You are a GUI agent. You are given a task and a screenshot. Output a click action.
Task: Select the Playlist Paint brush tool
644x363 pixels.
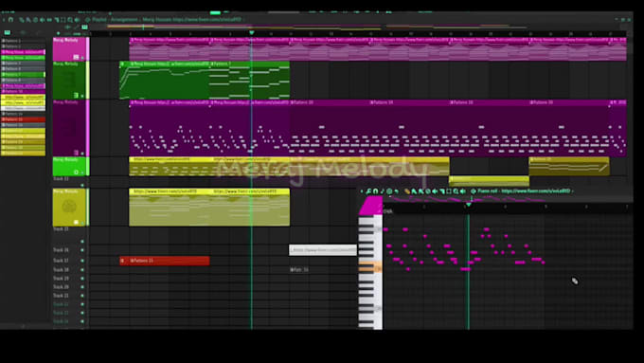pos(28,20)
